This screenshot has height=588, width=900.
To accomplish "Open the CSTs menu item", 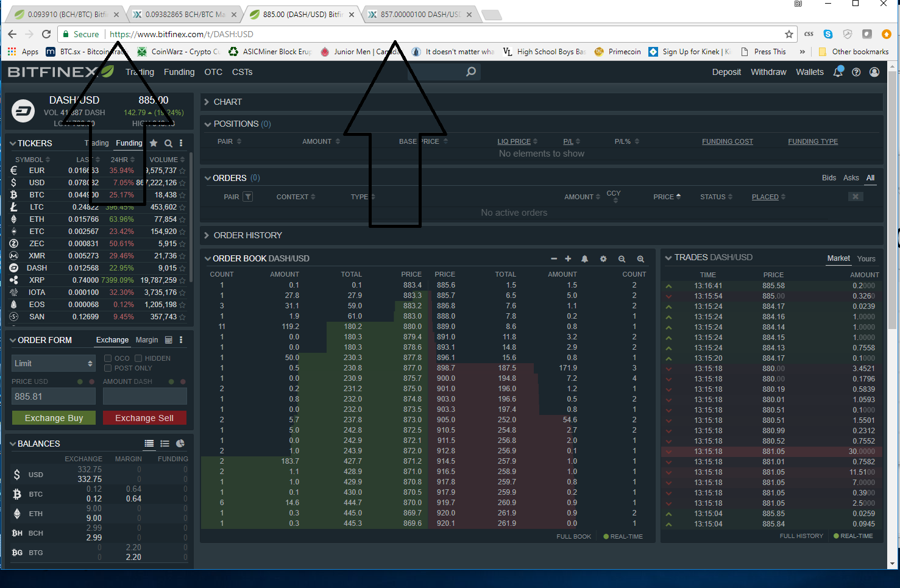I will (242, 72).
